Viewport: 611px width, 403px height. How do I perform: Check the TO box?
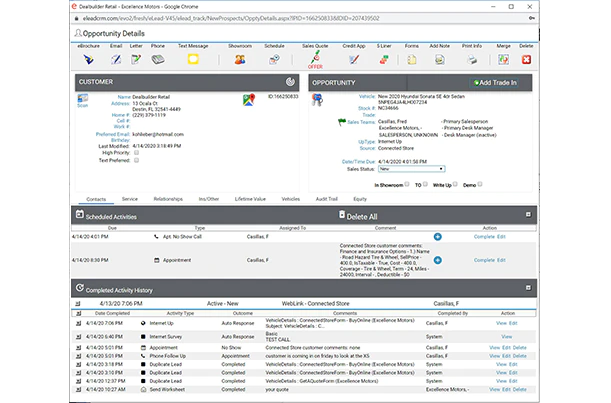click(425, 184)
